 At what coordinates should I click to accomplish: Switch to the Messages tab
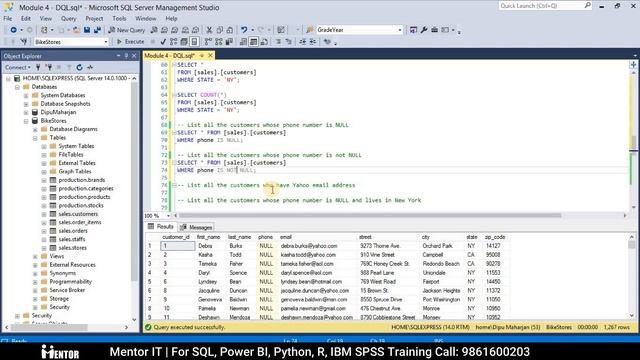[196, 227]
